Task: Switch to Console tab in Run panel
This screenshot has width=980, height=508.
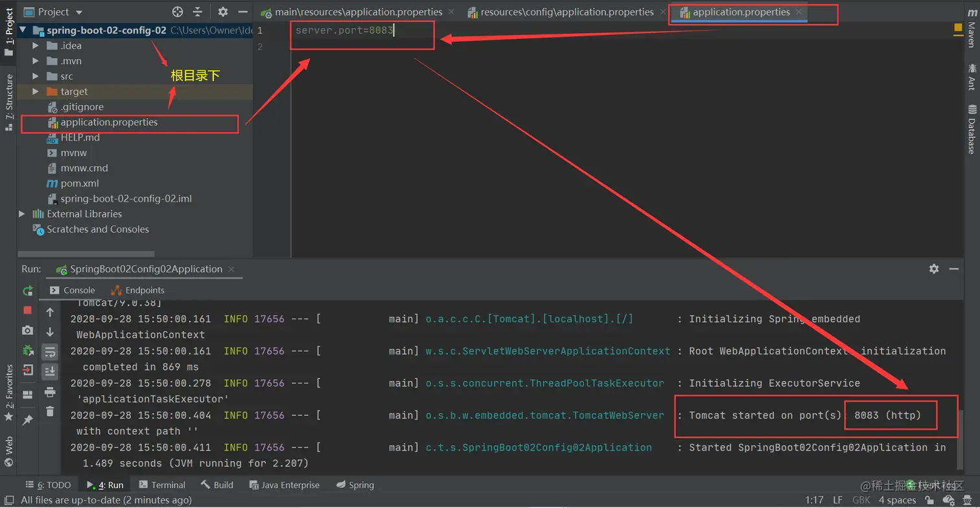Action: [73, 290]
